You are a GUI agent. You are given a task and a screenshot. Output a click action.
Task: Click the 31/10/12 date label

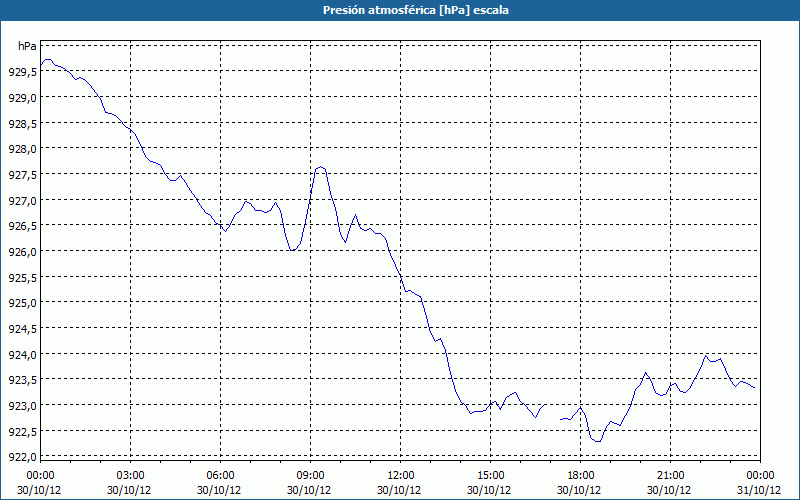[x=759, y=490]
